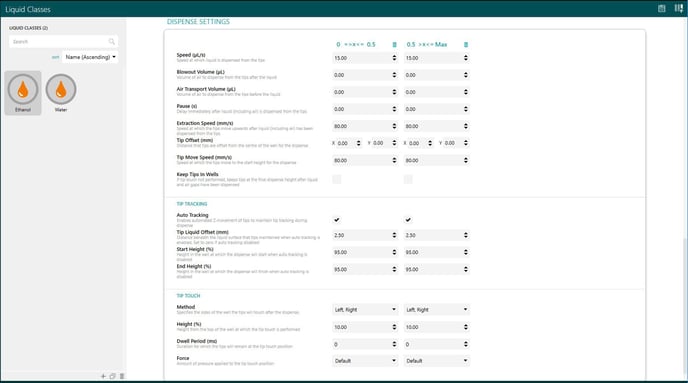
Task: Adjust Start Height stepper for first range
Action: click(394, 252)
